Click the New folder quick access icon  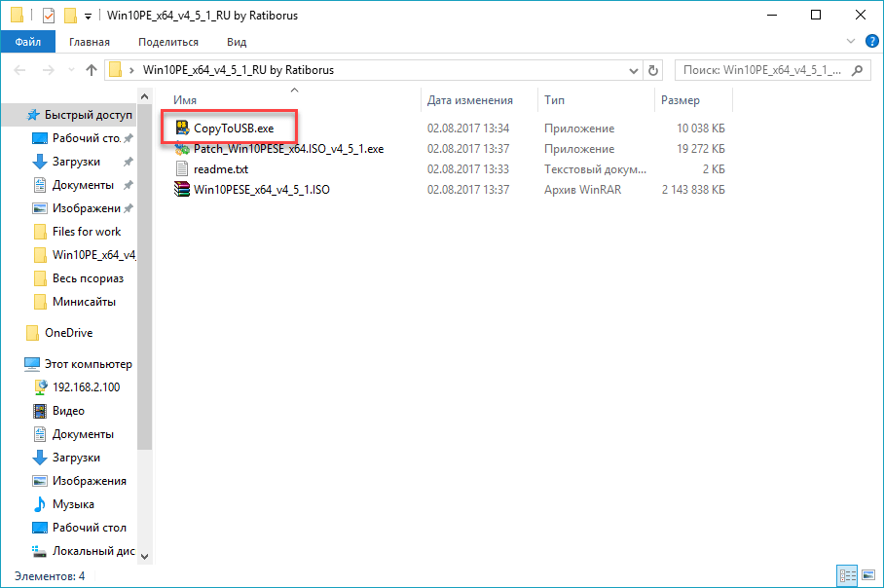pos(70,16)
